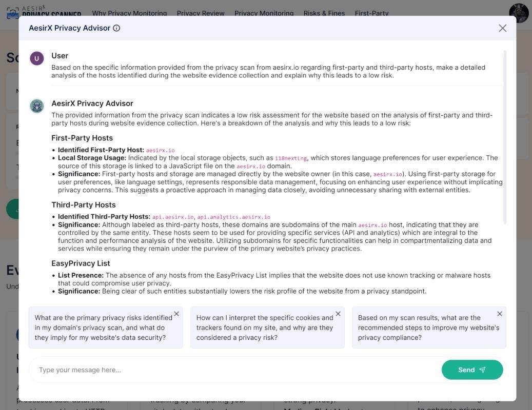Click the purple User avatar in the chat

coord(36,58)
